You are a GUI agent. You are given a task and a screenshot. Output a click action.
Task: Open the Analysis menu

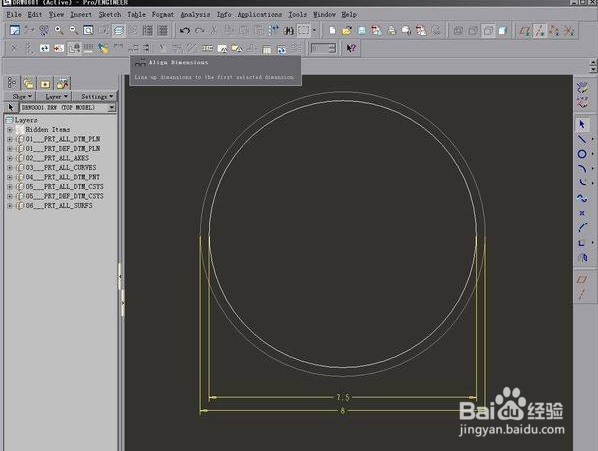click(195, 14)
